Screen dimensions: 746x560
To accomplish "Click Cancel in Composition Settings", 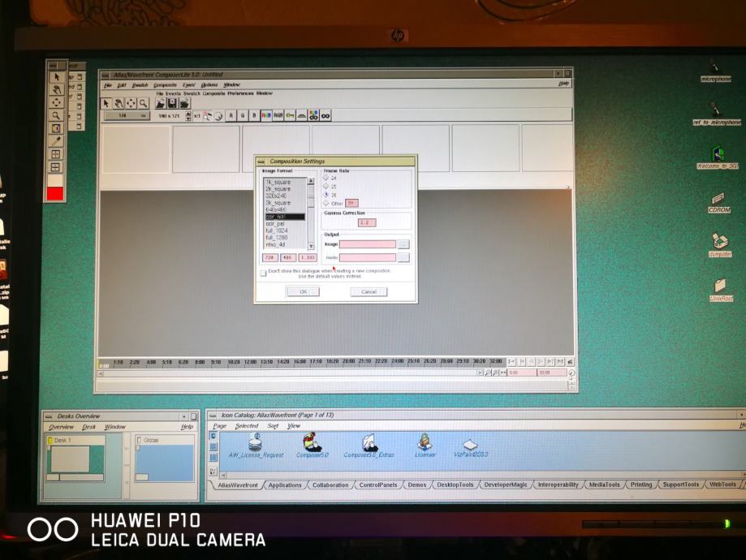I will pyautogui.click(x=369, y=291).
